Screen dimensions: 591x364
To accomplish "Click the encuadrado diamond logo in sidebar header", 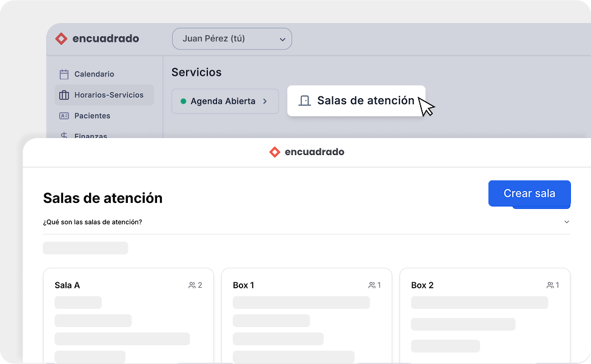I will click(x=61, y=38).
